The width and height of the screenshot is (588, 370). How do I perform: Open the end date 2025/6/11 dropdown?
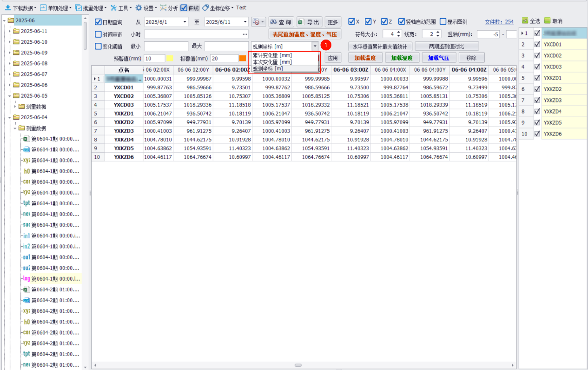point(245,22)
